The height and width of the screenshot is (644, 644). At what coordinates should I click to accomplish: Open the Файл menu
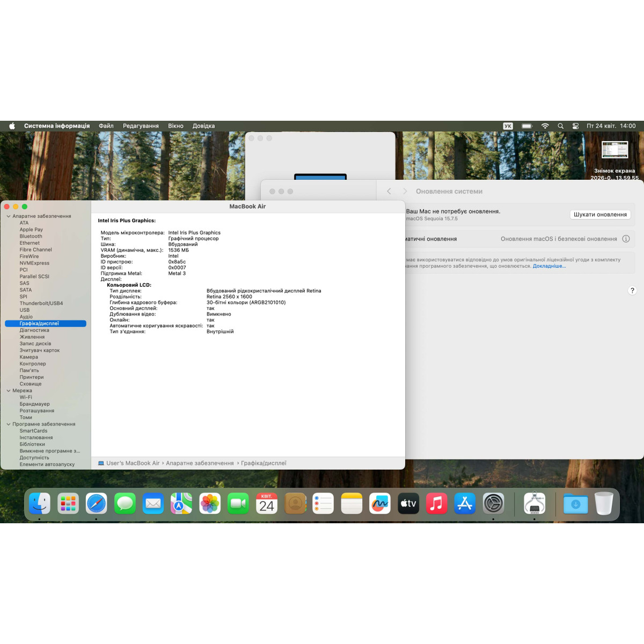106,126
